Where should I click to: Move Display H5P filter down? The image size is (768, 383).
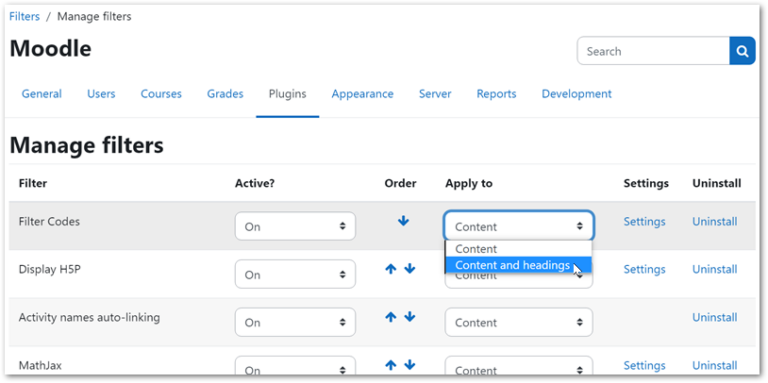410,268
